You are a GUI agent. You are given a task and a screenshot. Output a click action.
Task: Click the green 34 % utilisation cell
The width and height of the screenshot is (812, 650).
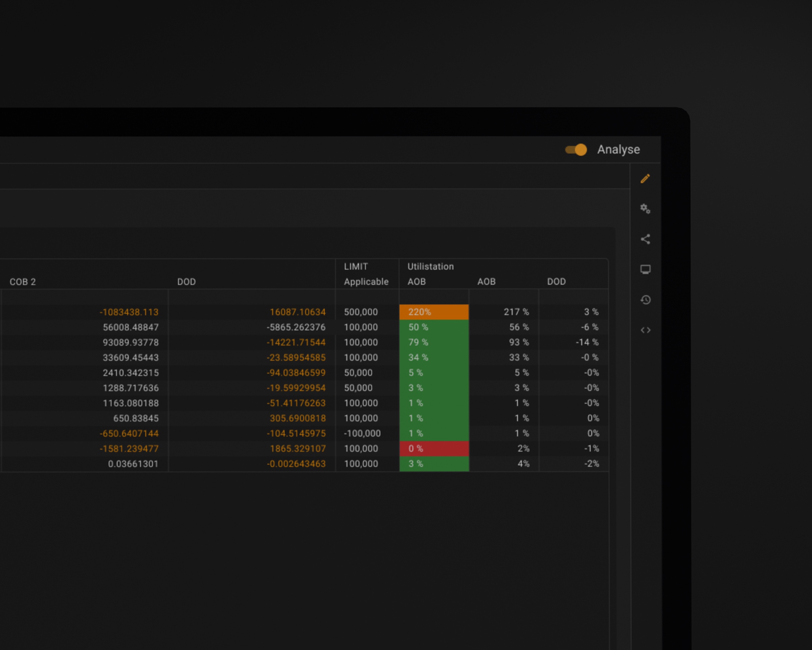[434, 357]
